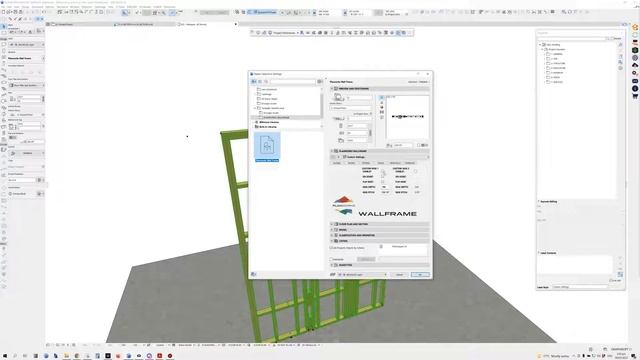
Task: Select the Arrow tool in the toolbox
Action: point(4,27)
